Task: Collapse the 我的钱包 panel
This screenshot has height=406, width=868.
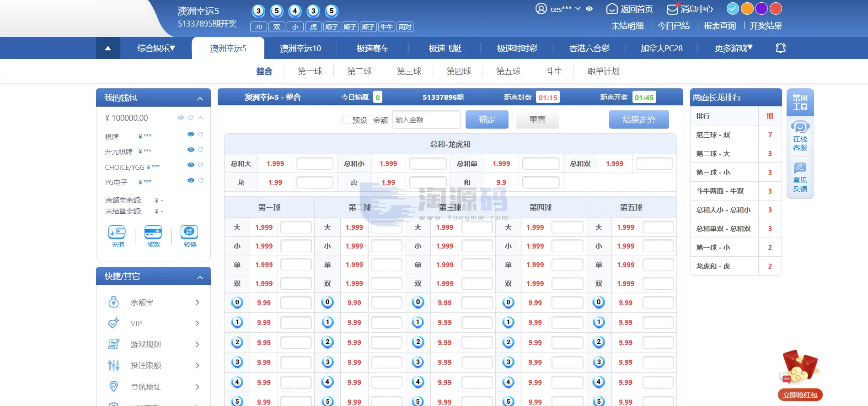Action: click(200, 98)
